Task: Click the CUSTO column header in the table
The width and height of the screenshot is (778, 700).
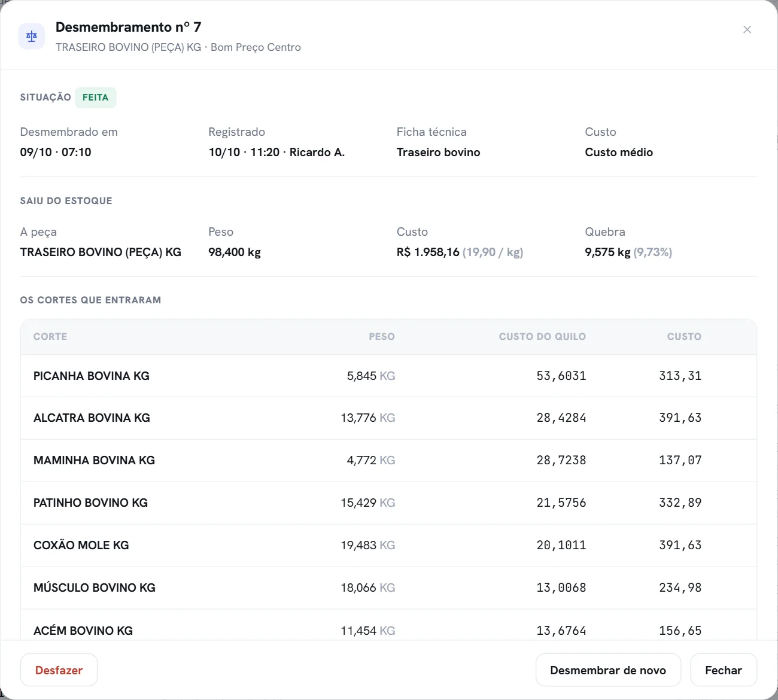Action: point(684,336)
